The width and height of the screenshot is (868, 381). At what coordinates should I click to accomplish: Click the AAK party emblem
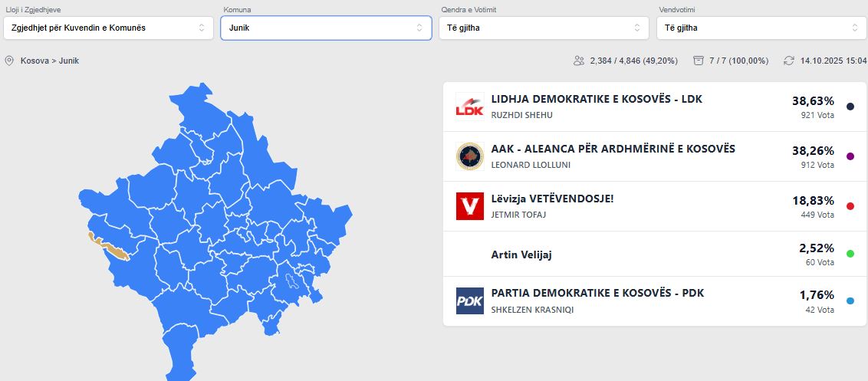469,156
